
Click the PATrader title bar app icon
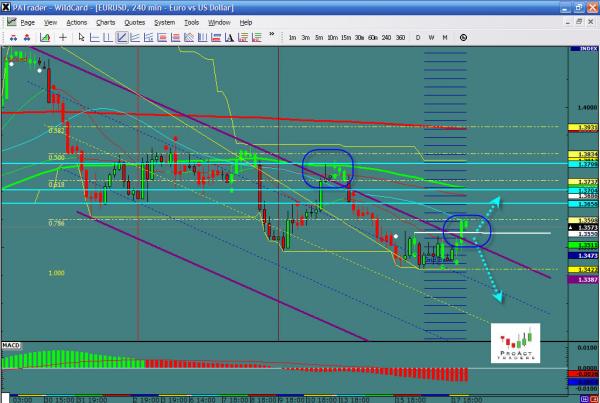[5, 7]
